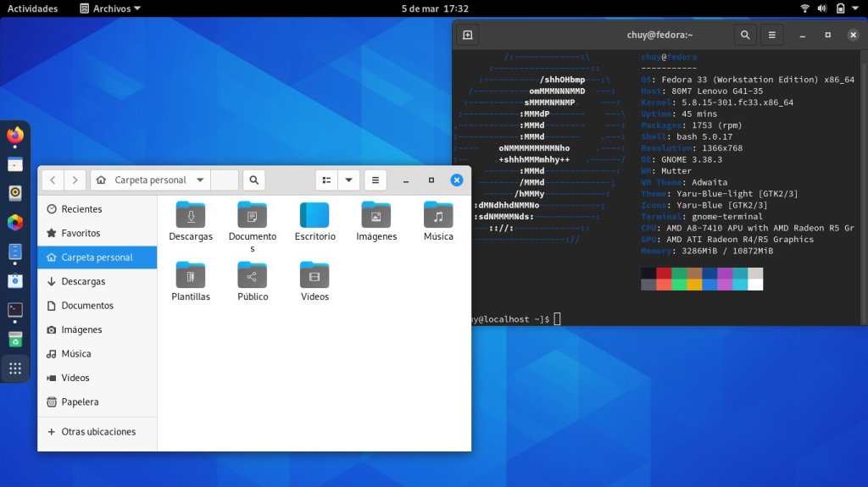Open Rhythmbox speaker icon in the dock

click(15, 192)
